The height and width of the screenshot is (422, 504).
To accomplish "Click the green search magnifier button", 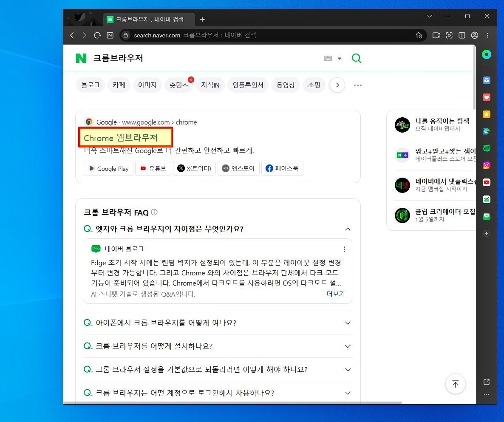I will (357, 58).
